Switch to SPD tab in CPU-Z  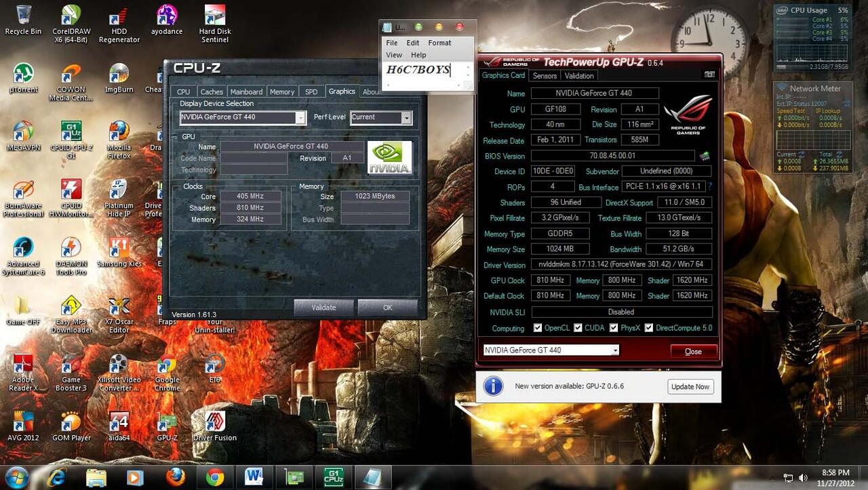(x=311, y=91)
